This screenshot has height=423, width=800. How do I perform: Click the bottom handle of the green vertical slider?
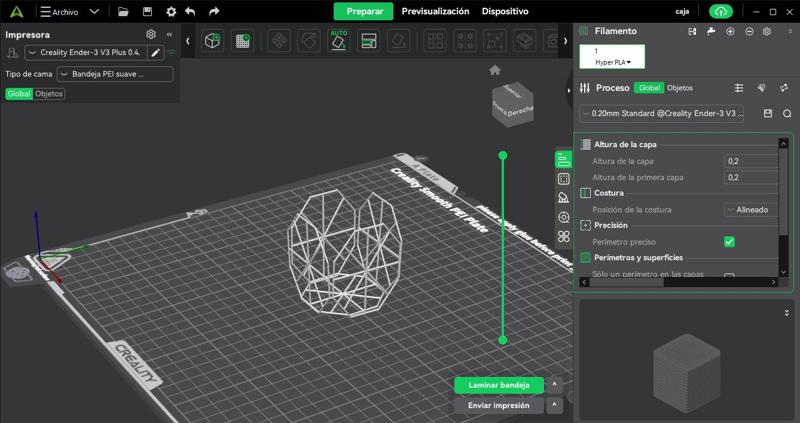click(x=503, y=340)
